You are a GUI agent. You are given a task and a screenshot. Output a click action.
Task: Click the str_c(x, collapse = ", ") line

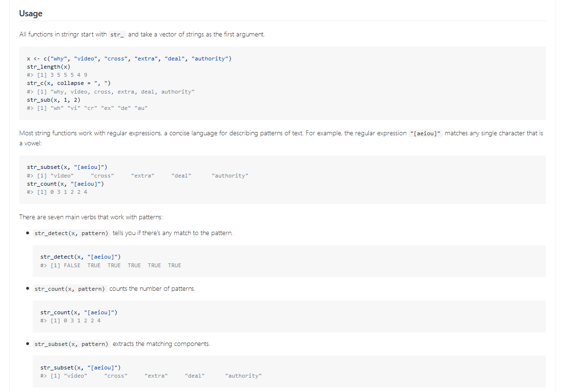coord(69,83)
